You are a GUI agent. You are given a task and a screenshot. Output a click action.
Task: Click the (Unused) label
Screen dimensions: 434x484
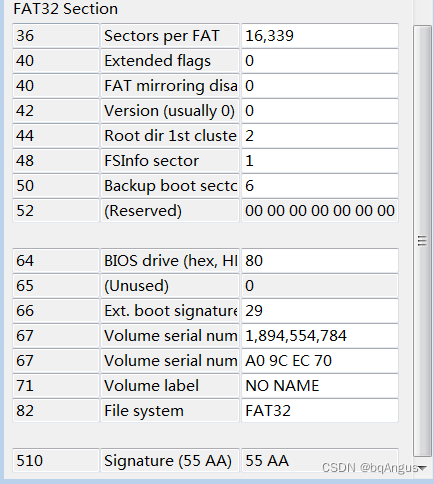pyautogui.click(x=170, y=286)
